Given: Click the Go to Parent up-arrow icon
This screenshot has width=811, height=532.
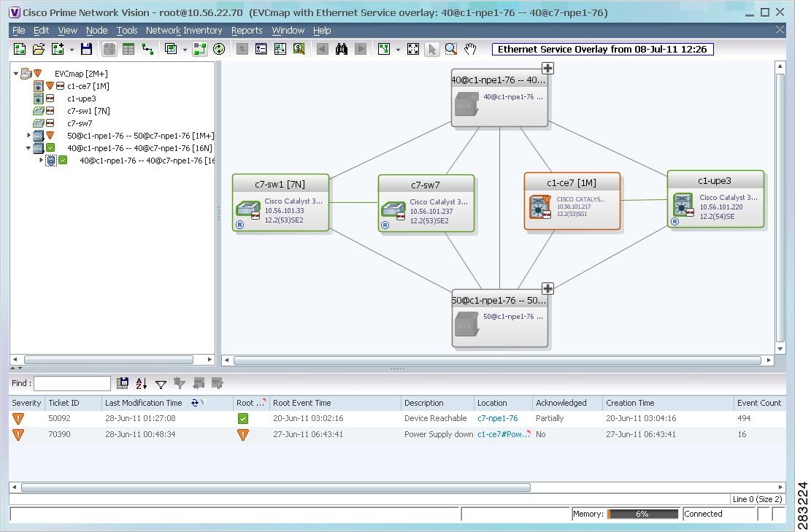Looking at the screenshot, I should 242,49.
